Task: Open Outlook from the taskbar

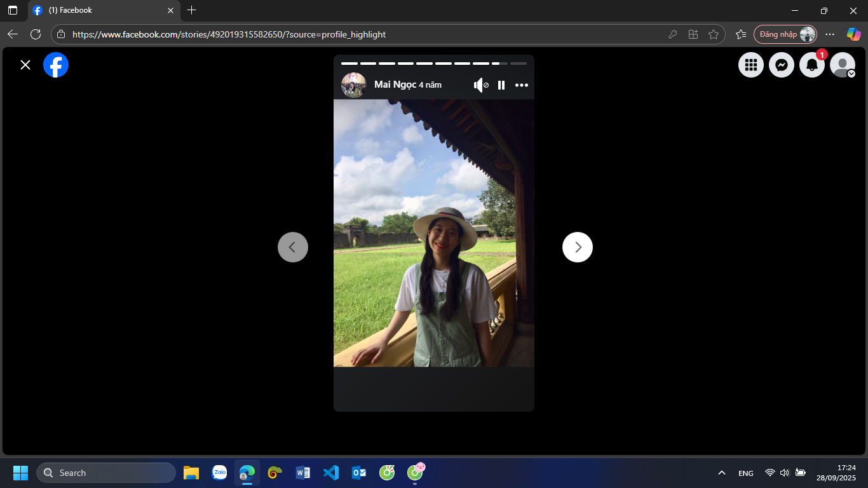Action: tap(359, 473)
